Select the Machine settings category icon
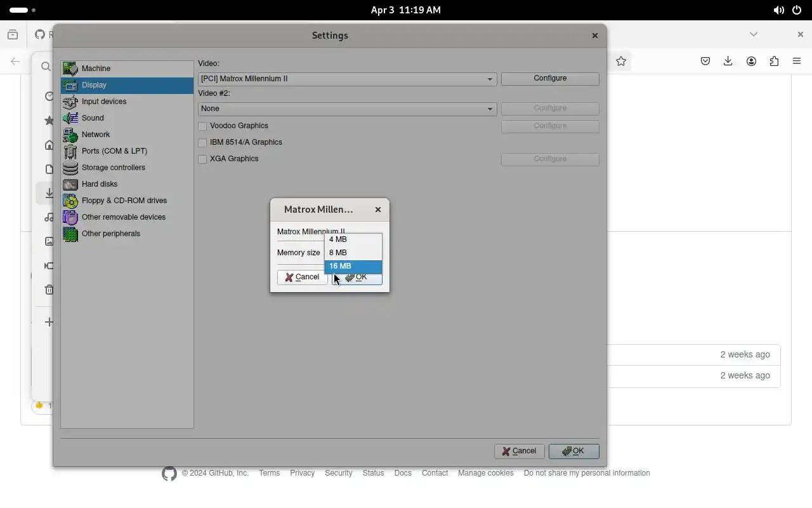Screen dimensions: 812x508 [70, 69]
